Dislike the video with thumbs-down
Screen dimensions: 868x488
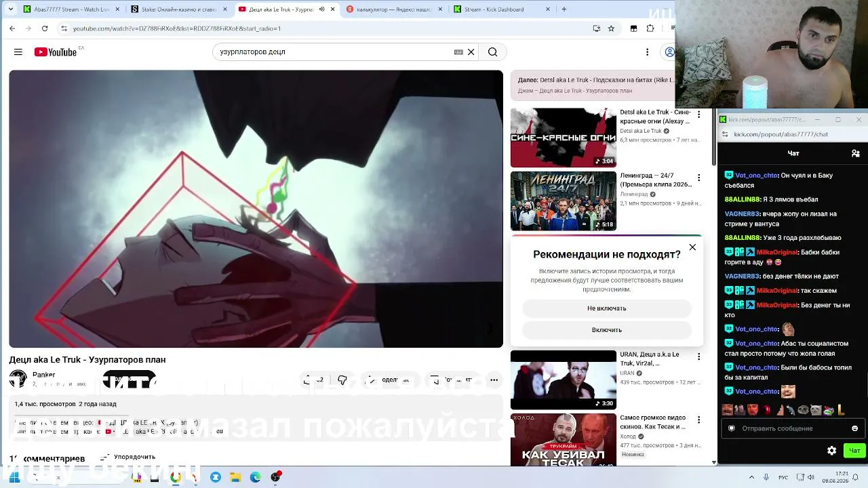tap(342, 380)
